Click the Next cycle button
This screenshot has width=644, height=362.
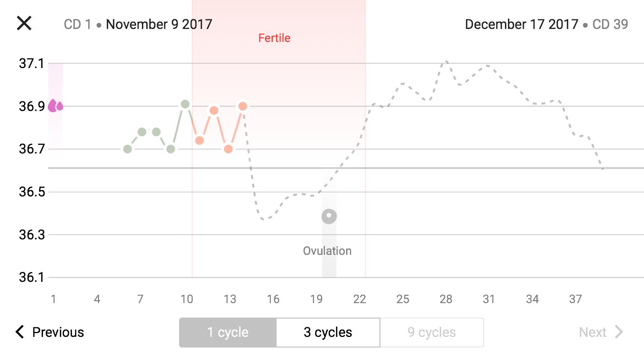pyautogui.click(x=601, y=332)
